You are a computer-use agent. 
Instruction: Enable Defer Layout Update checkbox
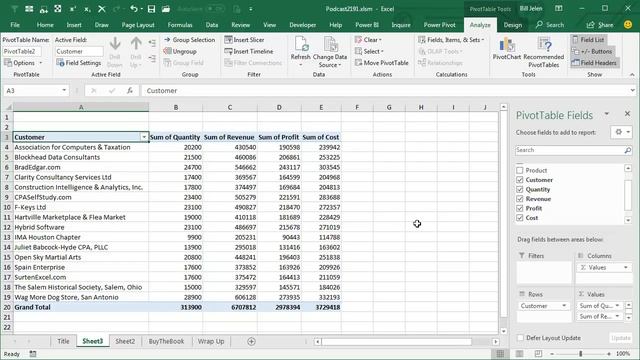[520, 338]
